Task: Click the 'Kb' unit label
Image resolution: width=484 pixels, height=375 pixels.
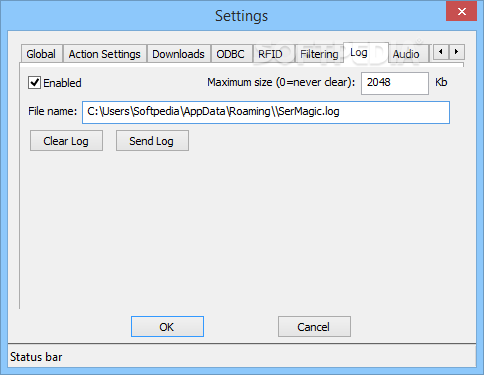Action: coord(441,82)
